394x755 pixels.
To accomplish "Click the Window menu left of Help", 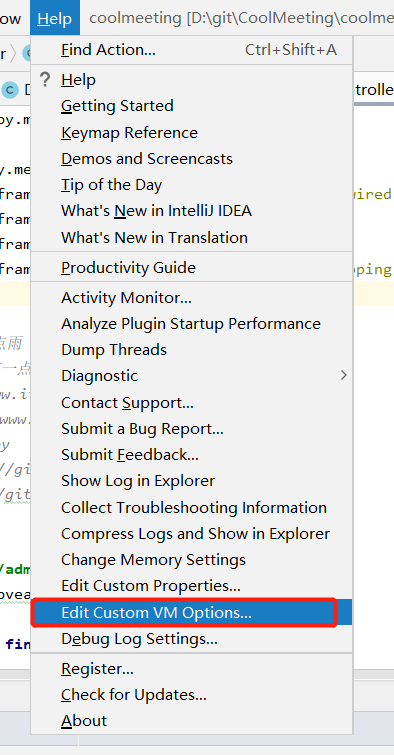I will click(11, 18).
